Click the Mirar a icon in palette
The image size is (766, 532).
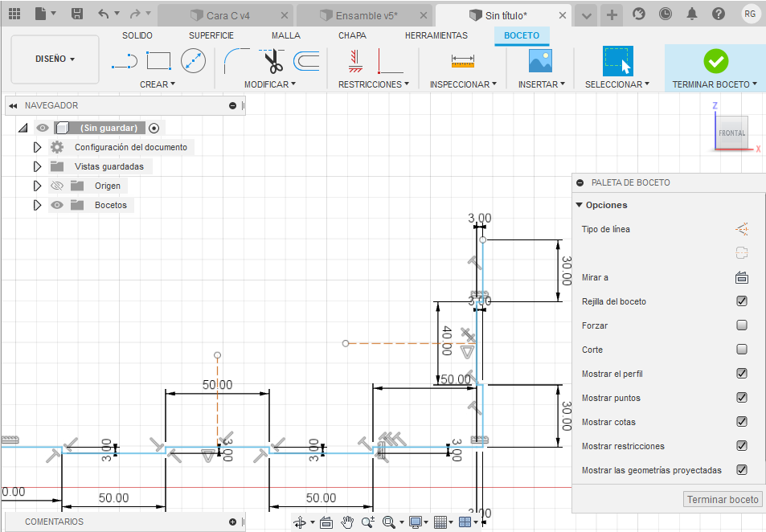[742, 277]
